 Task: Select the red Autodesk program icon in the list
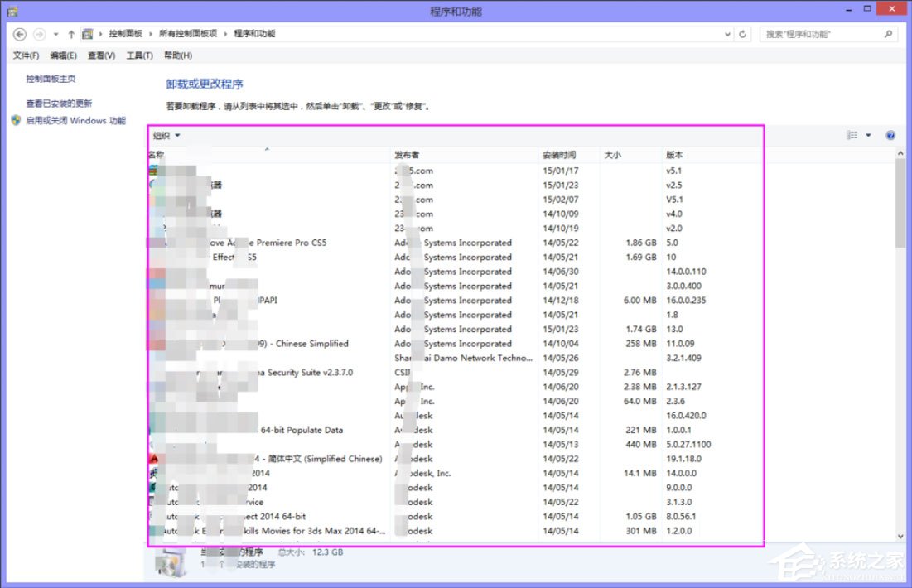152,458
